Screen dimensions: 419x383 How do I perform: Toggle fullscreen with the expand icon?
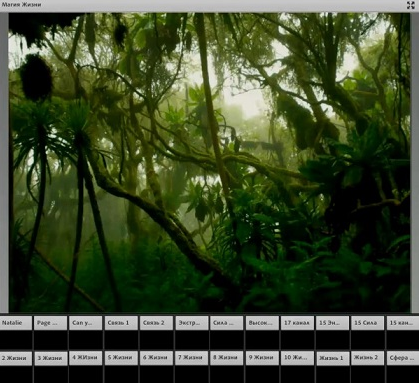click(410, 5)
